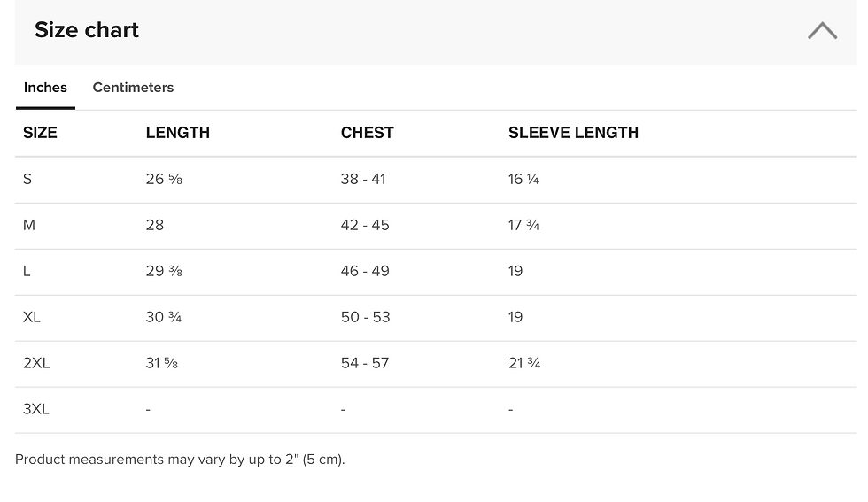This screenshot has width=868, height=502.
Task: Click the 54 - 57 chest value
Action: point(365,363)
